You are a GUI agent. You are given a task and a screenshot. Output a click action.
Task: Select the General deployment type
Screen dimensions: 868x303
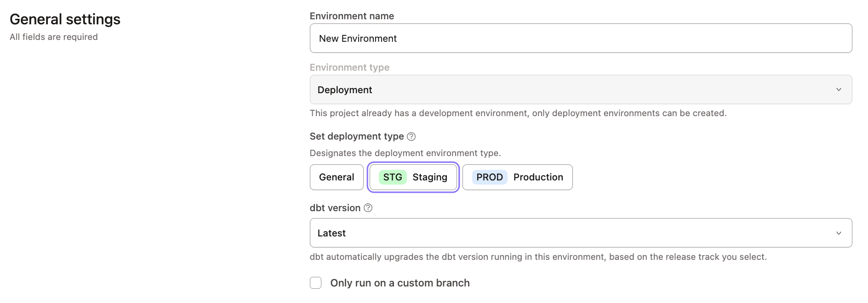(337, 177)
